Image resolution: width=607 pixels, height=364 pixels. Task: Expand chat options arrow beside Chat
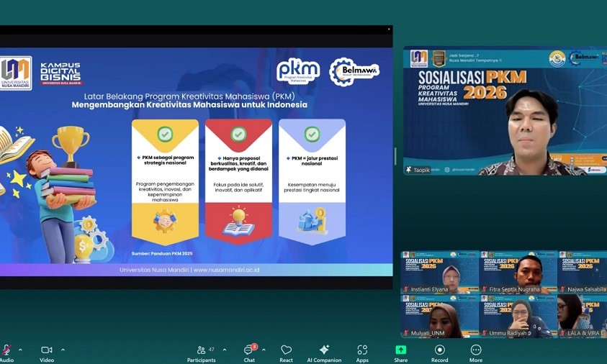tap(264, 350)
